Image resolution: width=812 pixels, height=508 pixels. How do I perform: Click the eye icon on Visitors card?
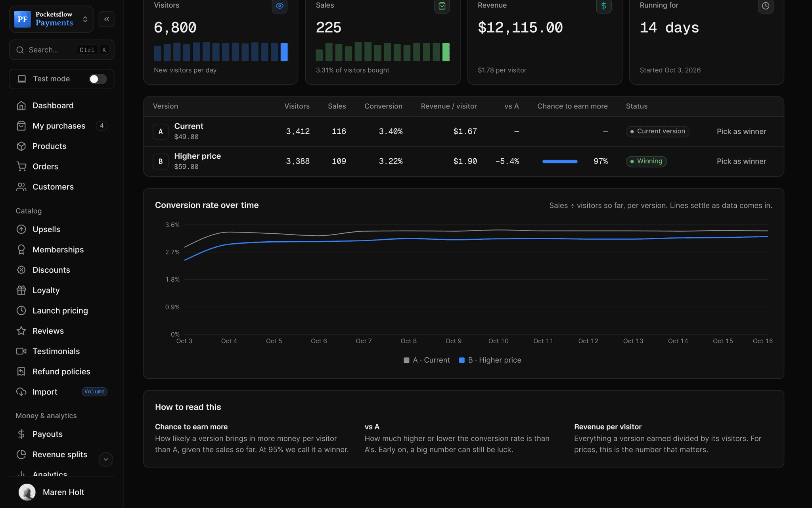(x=280, y=6)
